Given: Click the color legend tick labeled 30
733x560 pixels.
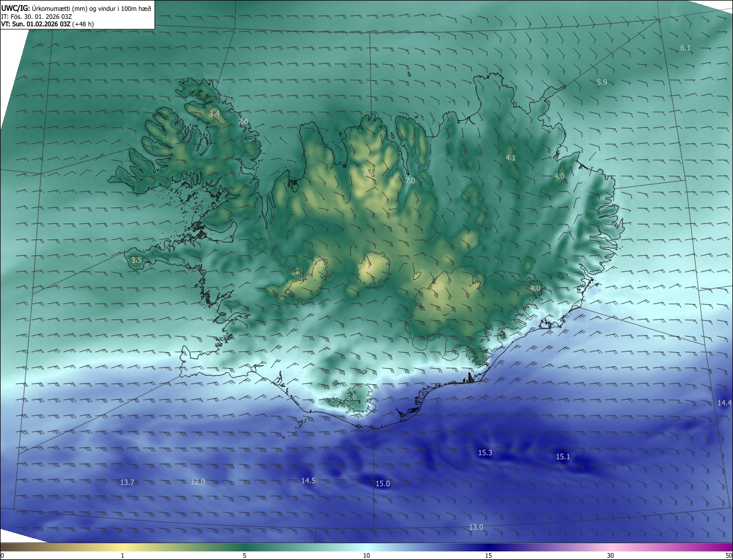Looking at the screenshot, I should (610, 555).
